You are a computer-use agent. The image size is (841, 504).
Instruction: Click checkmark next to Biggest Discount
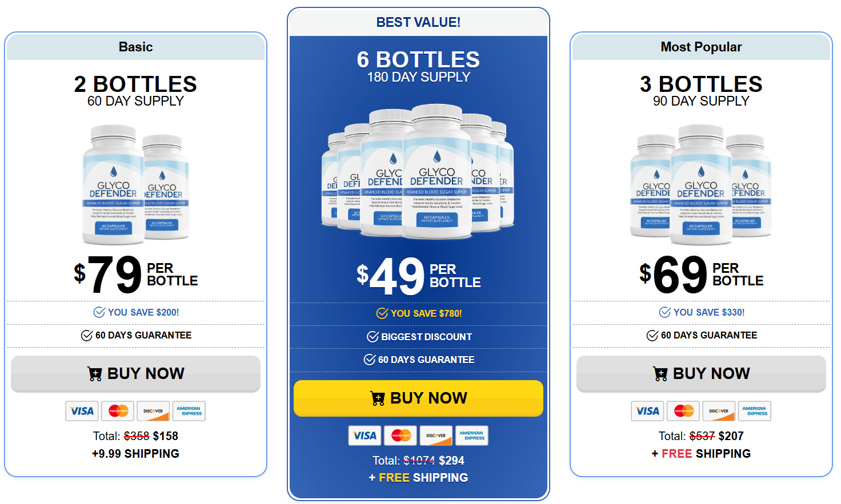coord(373,337)
